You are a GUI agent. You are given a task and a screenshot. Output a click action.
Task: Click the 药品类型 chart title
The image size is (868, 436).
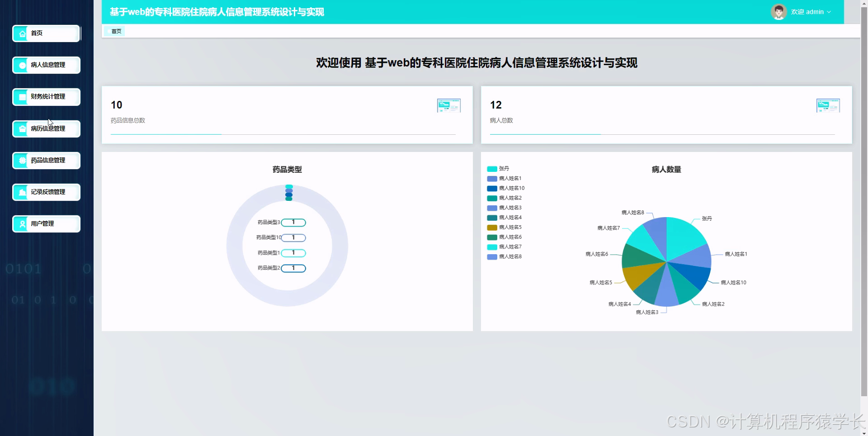pos(287,170)
